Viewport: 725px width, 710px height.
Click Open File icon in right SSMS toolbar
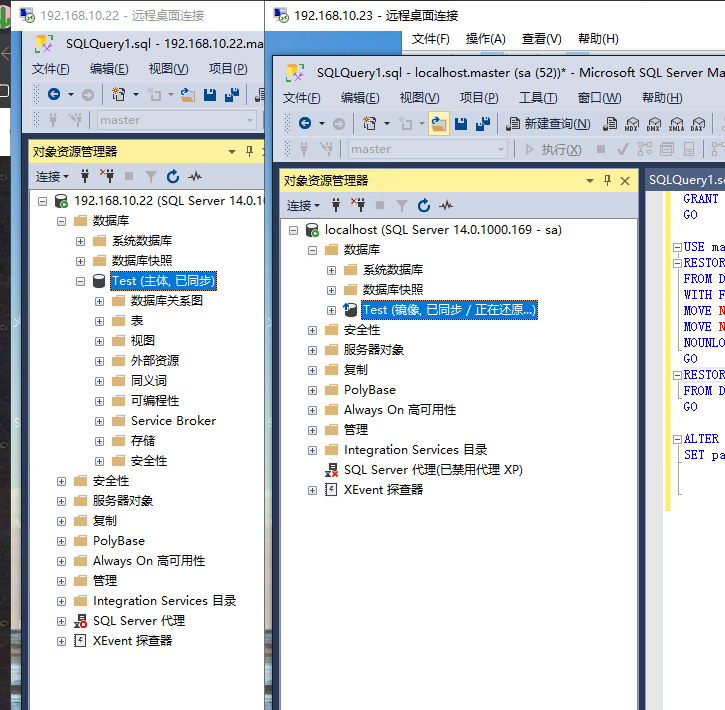click(x=439, y=124)
